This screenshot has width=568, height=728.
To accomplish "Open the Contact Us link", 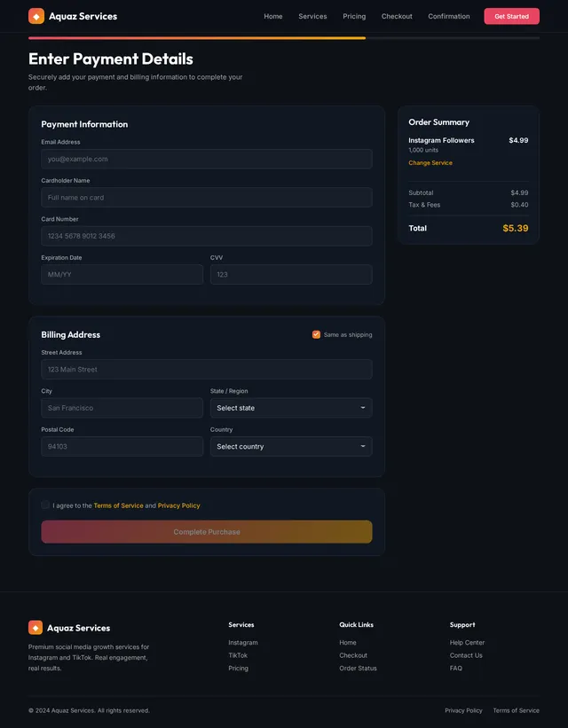I will click(466, 655).
